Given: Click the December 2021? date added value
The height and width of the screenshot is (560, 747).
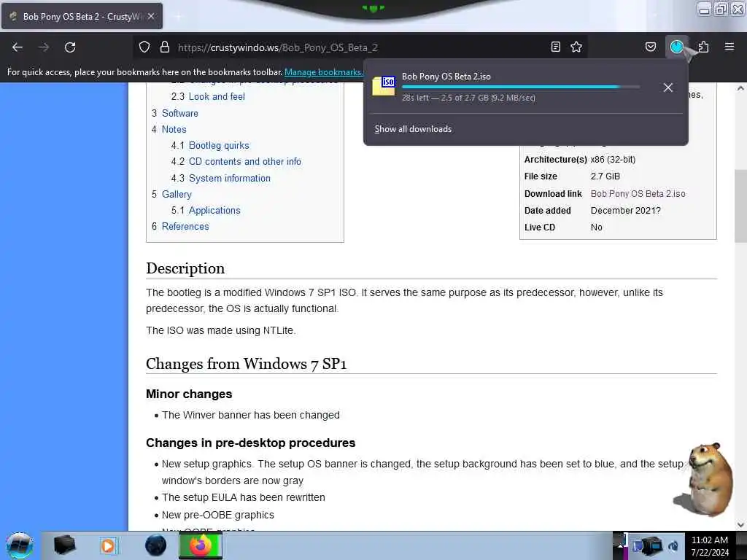Looking at the screenshot, I should (625, 211).
